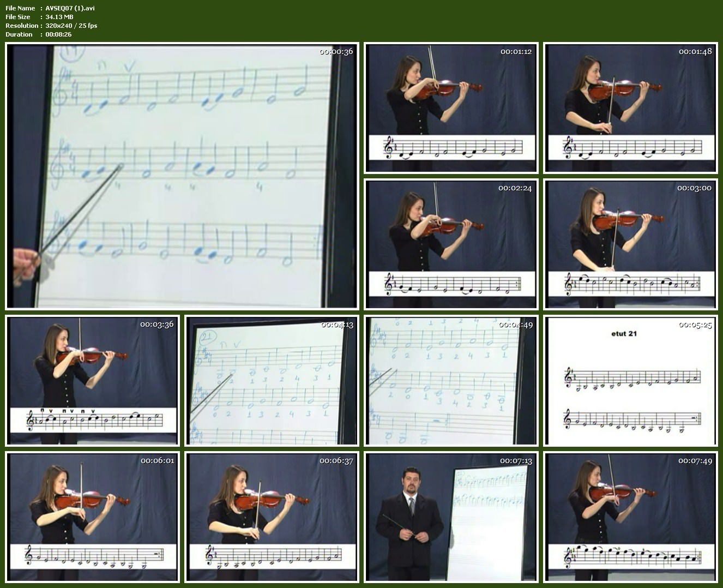Click the thumbnail marked 00:03:36
Image resolution: width=723 pixels, height=588 pixels.
coord(92,380)
